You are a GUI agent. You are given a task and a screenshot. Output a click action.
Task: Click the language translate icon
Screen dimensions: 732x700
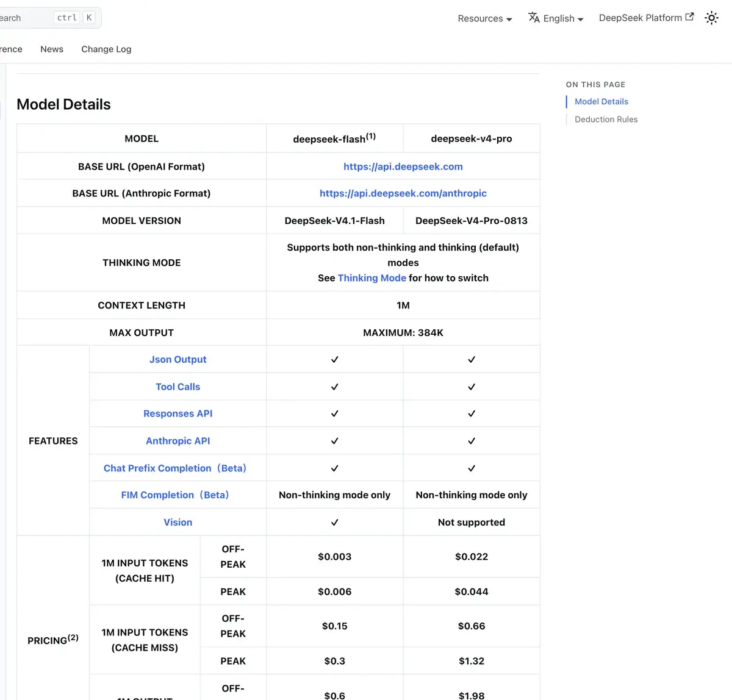point(534,18)
